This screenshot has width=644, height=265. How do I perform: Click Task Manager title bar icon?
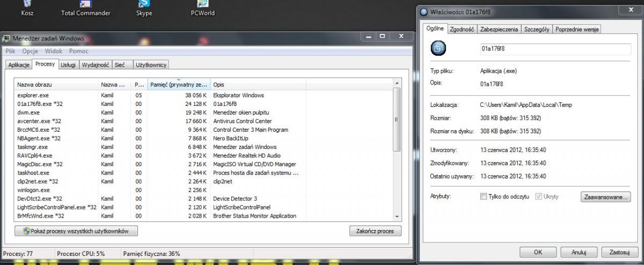pyautogui.click(x=7, y=39)
